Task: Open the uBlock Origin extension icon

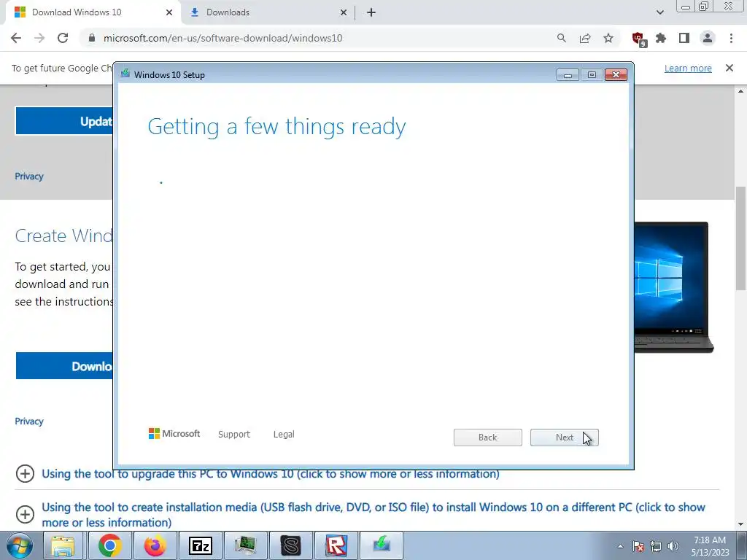Action: click(x=638, y=39)
